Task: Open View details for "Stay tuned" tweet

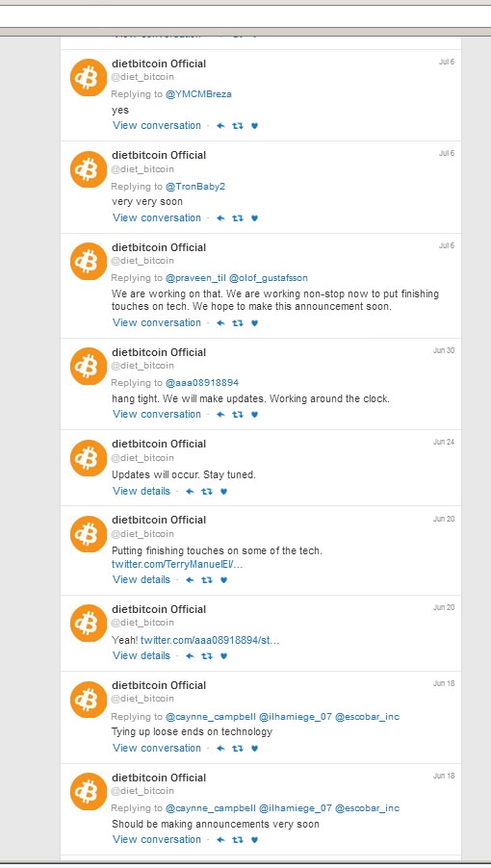Action: [142, 491]
